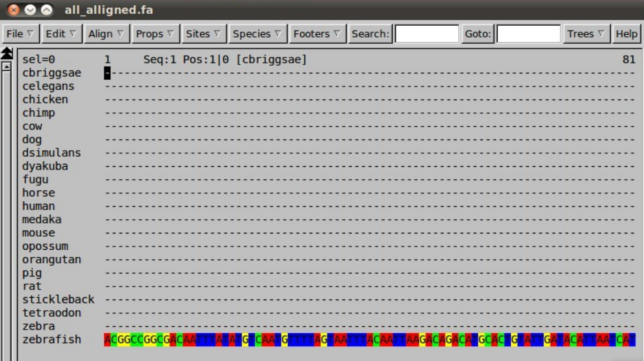Open the File dropdown menu
Viewport: 644px width, 361px height.
20,34
